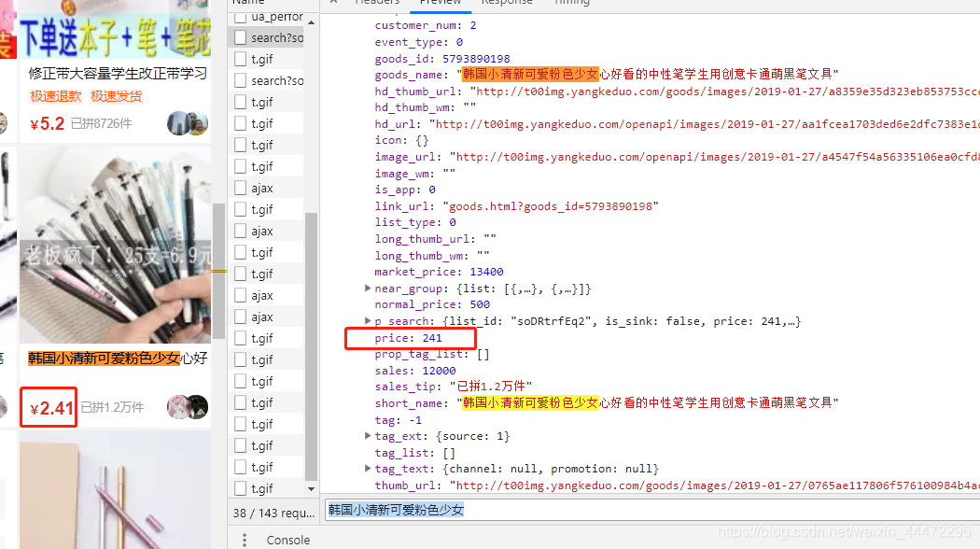Tick the checkbox of highlighted search?so request
This screenshot has height=549, width=980.
240,37
